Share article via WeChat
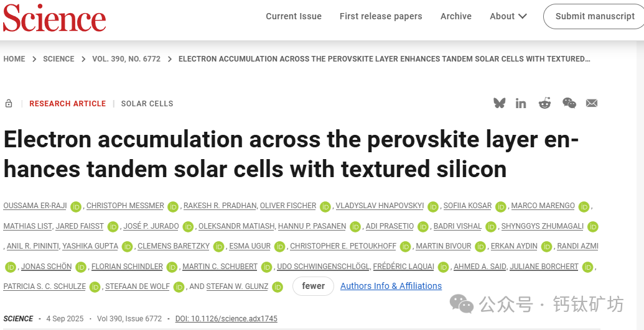The width and height of the screenshot is (644, 330). coord(569,103)
